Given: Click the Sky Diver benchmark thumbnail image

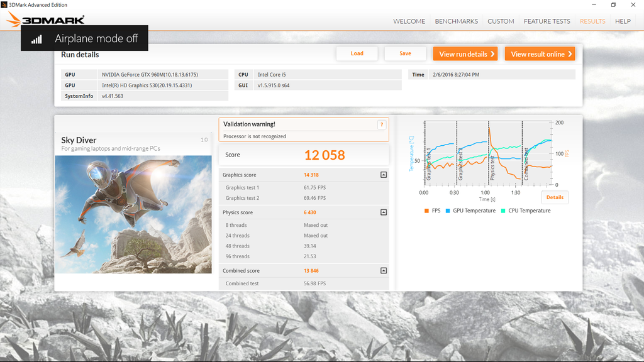Looking at the screenshot, I should pos(133,214).
